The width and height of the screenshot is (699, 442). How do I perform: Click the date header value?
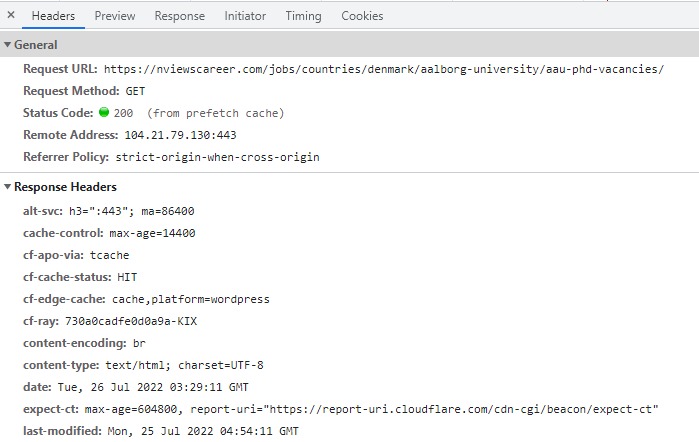pyautogui.click(x=153, y=387)
